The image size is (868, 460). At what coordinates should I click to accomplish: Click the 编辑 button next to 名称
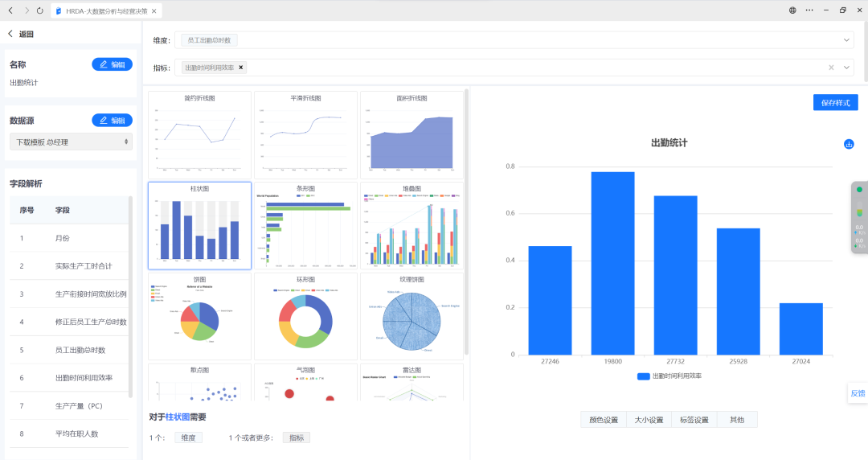(x=112, y=64)
